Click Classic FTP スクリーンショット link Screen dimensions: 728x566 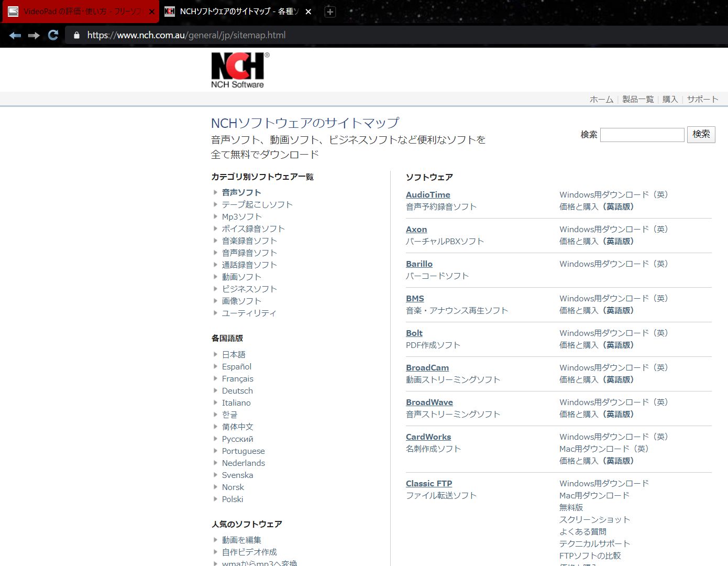tap(595, 519)
